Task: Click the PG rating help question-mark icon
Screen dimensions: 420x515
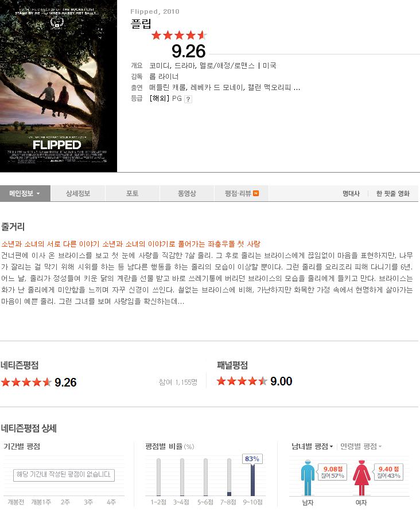Action: 188,99
